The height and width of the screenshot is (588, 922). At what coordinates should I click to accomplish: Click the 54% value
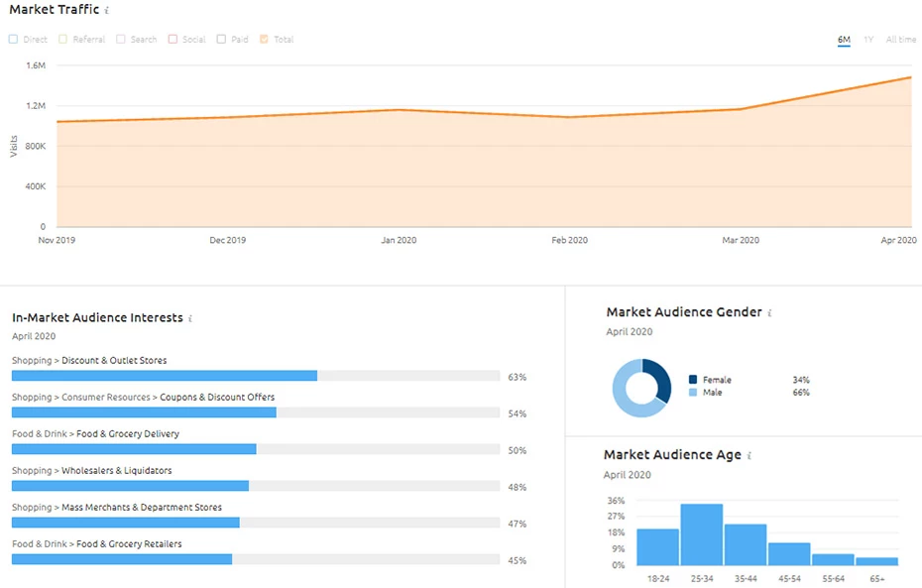(x=518, y=413)
